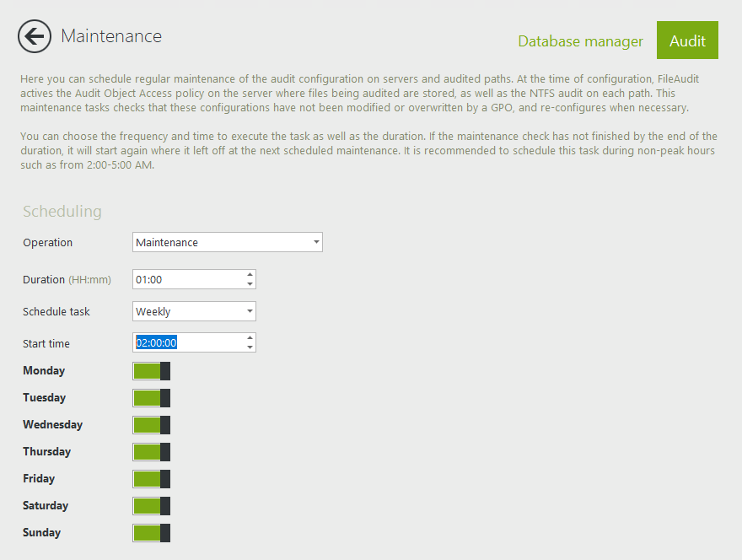Screen dimensions: 742x560
Task: Click the green Audit button
Action: pos(687,40)
